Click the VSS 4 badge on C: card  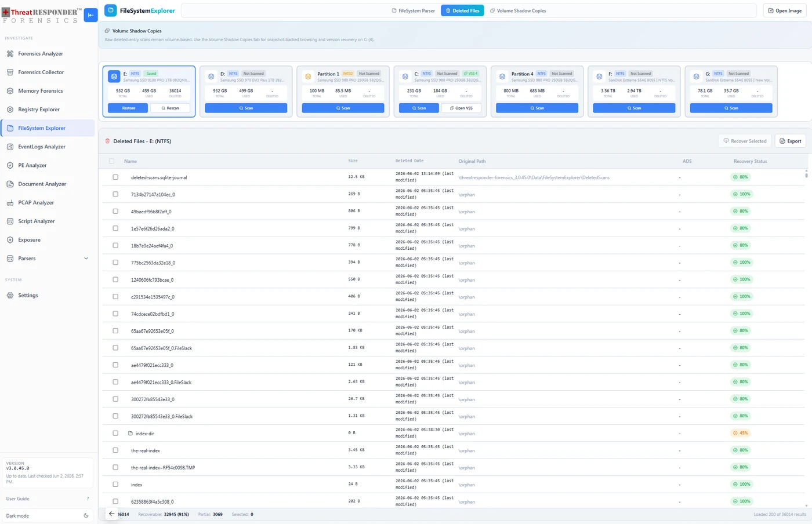(470, 74)
